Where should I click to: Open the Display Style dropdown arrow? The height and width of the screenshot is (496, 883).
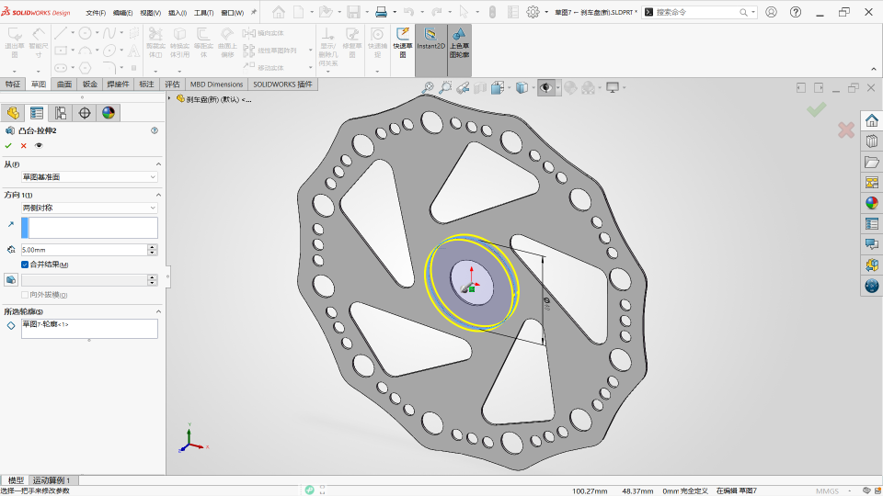coord(533,88)
